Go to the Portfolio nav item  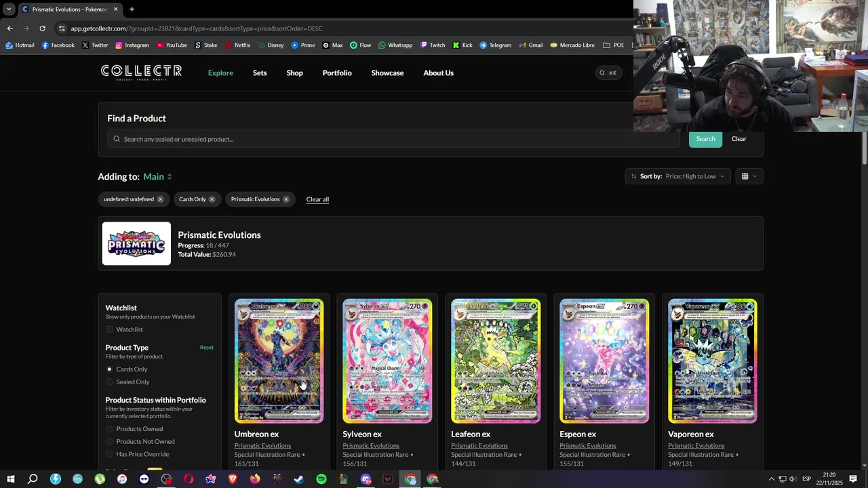(x=337, y=73)
